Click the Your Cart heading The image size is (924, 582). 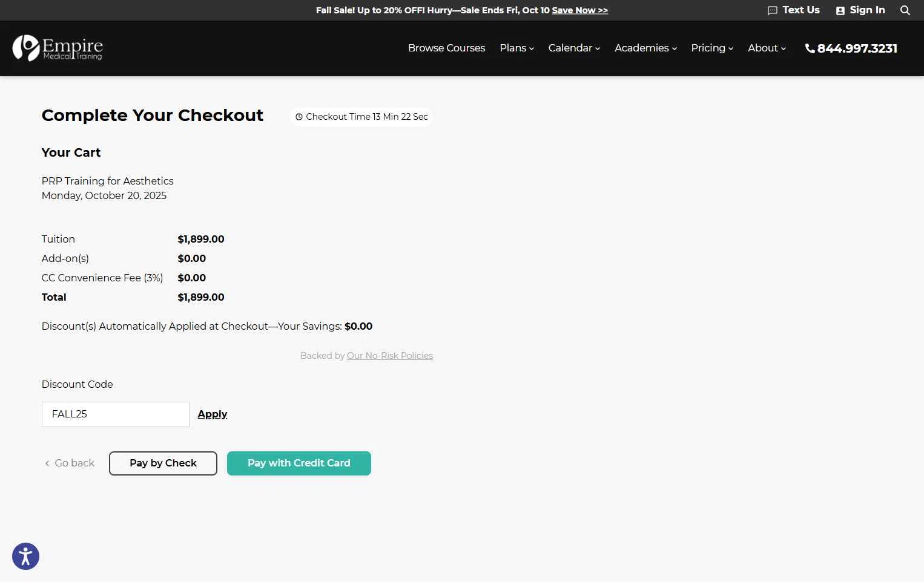(71, 152)
